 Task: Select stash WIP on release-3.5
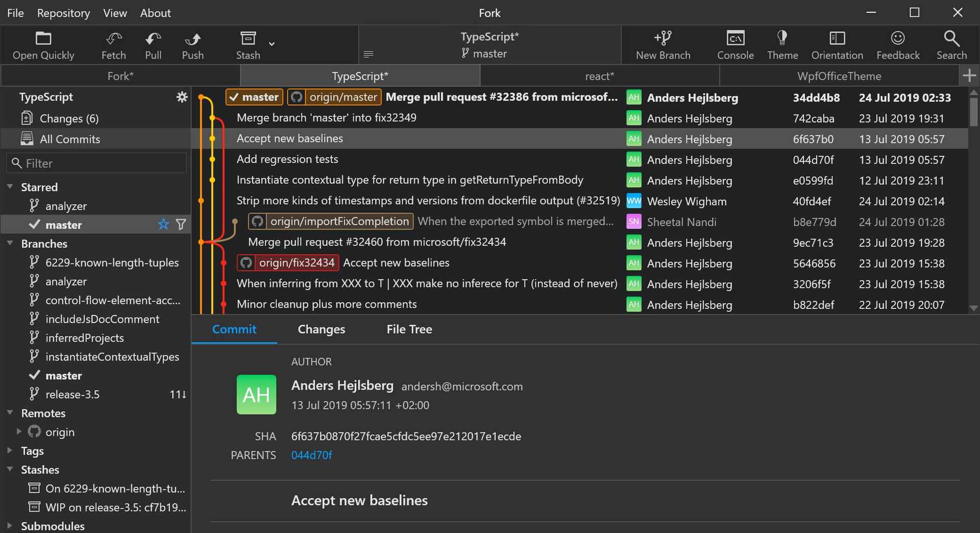pos(96,507)
